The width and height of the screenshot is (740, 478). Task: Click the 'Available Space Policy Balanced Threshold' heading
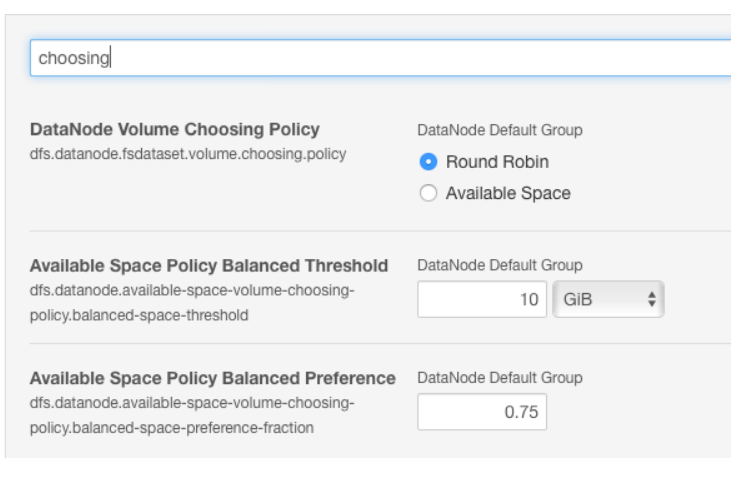pos(209,266)
